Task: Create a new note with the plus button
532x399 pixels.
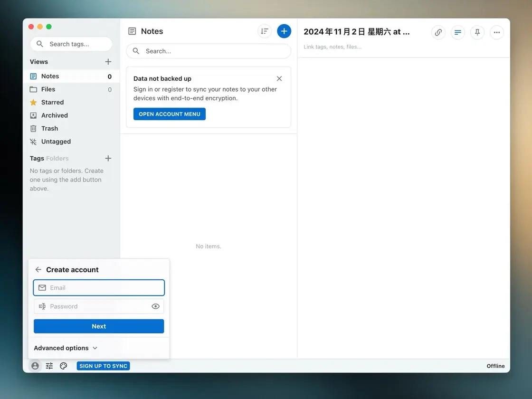Action: tap(284, 31)
